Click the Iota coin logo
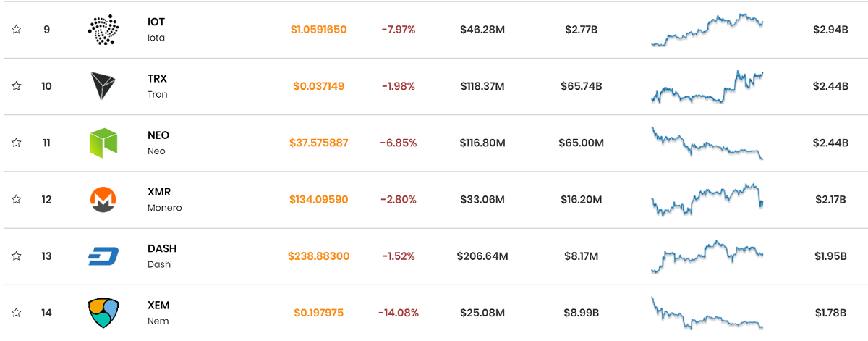The image size is (868, 341). point(103,30)
